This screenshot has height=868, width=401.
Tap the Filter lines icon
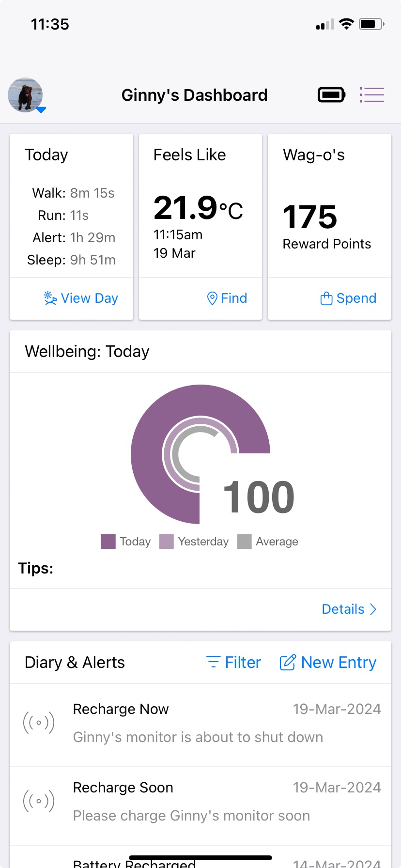point(213,662)
